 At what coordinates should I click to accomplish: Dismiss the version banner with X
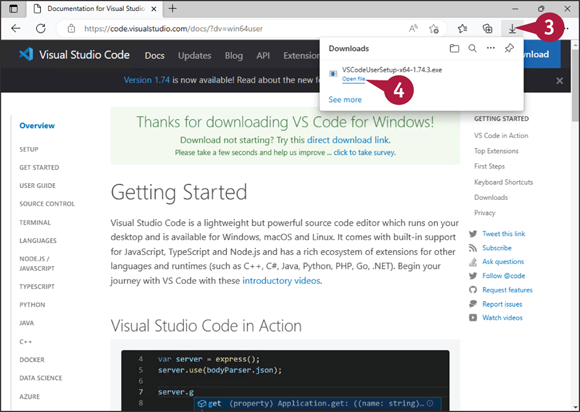pos(560,81)
